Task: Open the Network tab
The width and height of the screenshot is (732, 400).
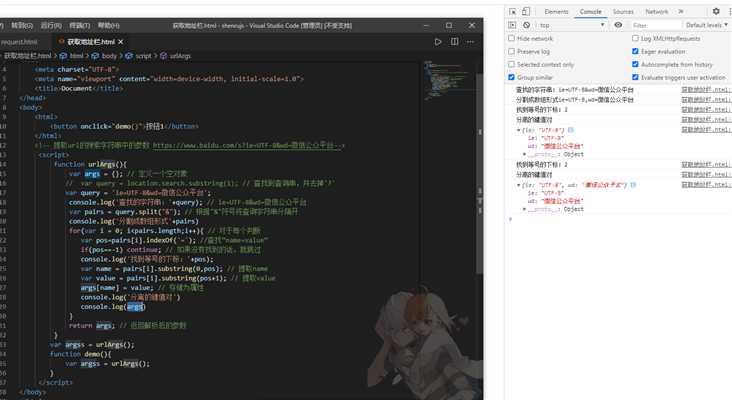Action: [657, 12]
